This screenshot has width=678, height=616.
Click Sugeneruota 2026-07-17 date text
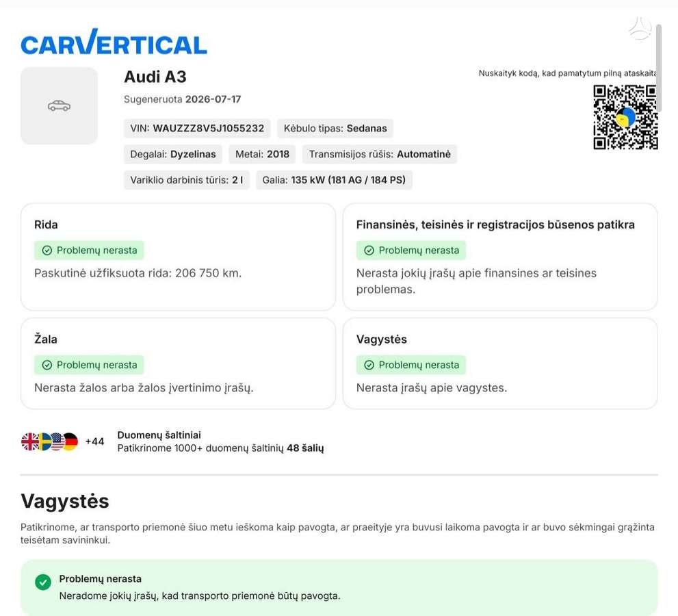[x=183, y=99]
